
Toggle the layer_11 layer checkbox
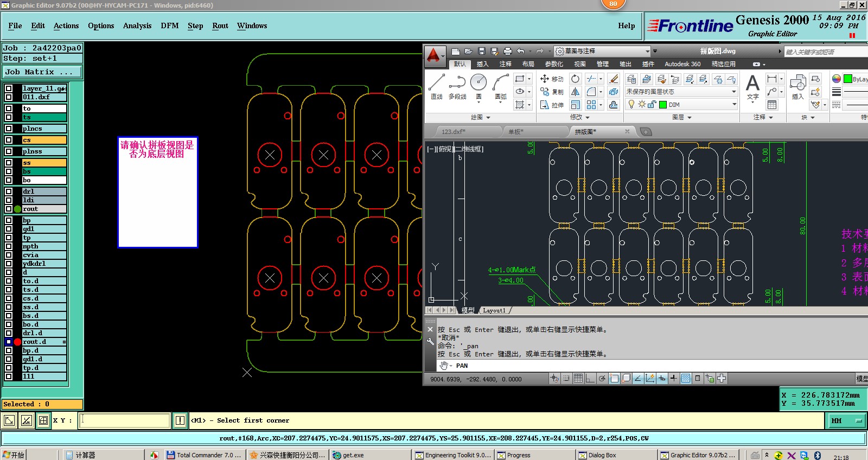9,88
